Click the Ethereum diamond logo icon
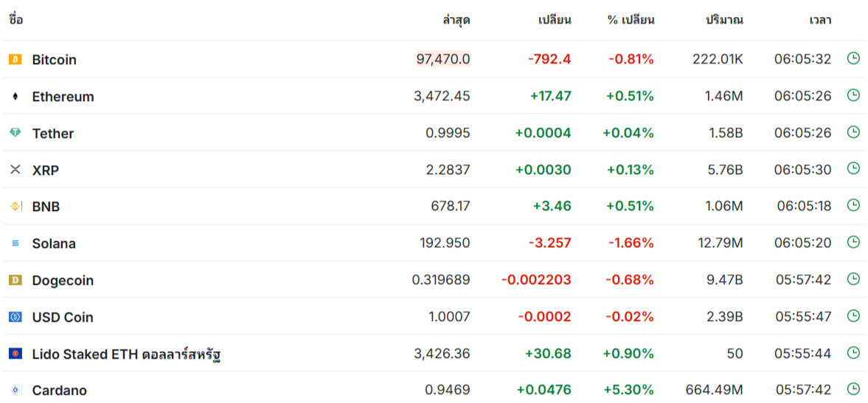 15,97
